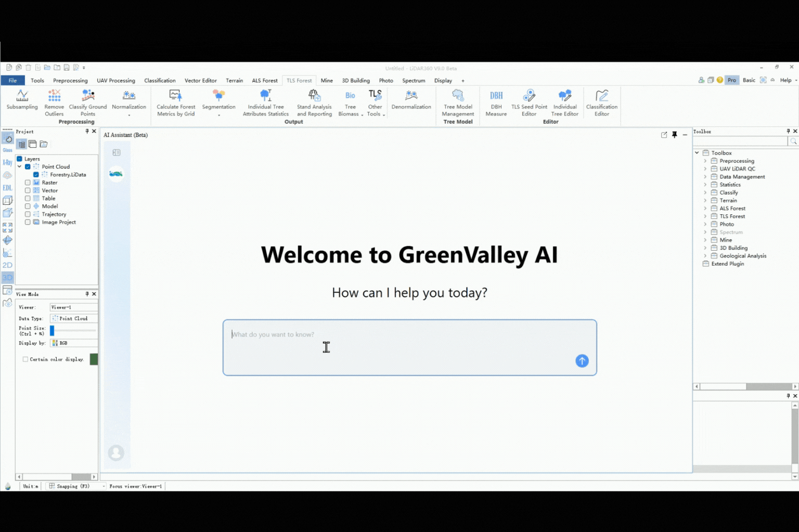Viewport: 799px width, 532px height.
Task: Uncheck the Forestry.LiData layer checkbox
Action: pos(36,175)
